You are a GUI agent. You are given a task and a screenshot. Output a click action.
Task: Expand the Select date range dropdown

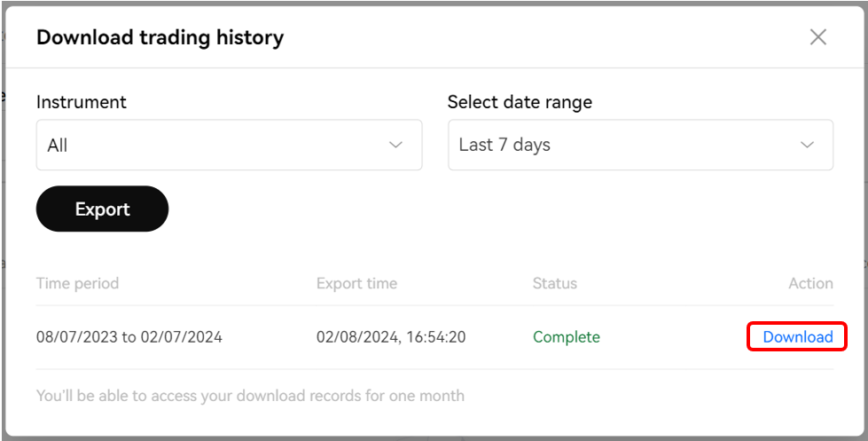(640, 146)
